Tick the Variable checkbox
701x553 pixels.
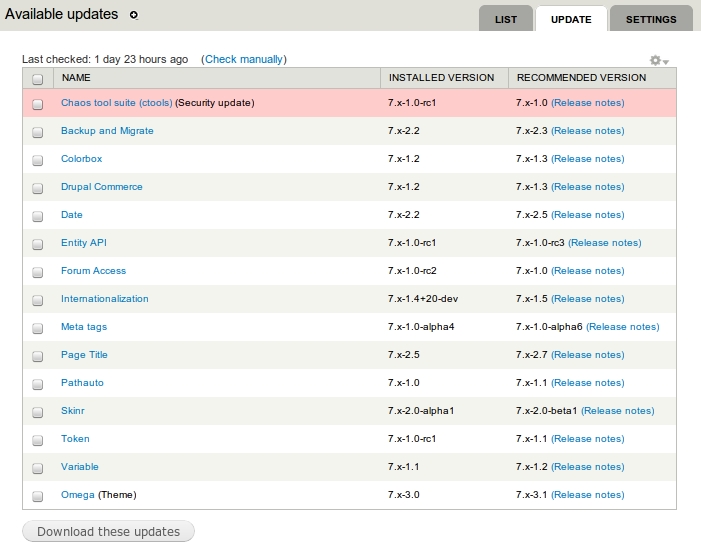pos(38,468)
